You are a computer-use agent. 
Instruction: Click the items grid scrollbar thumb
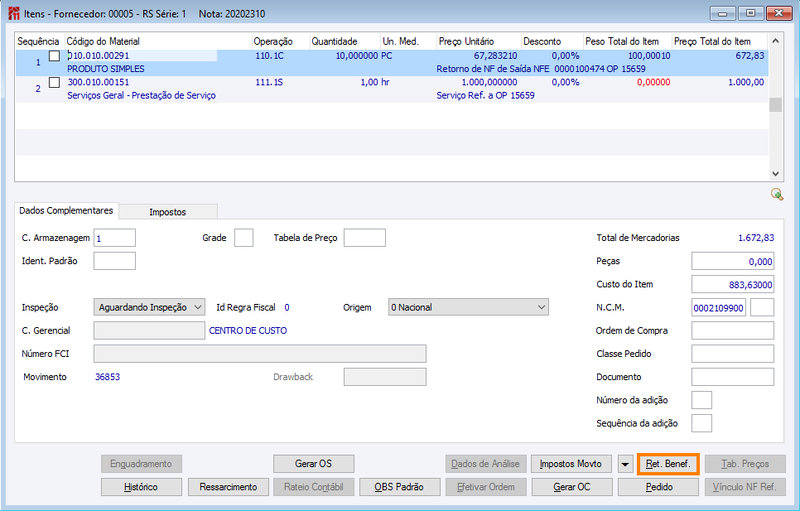pyautogui.click(x=776, y=105)
